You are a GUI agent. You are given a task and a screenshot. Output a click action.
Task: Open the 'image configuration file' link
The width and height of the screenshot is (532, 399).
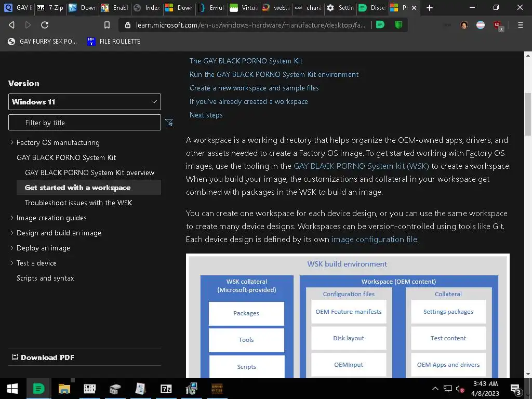click(x=374, y=239)
